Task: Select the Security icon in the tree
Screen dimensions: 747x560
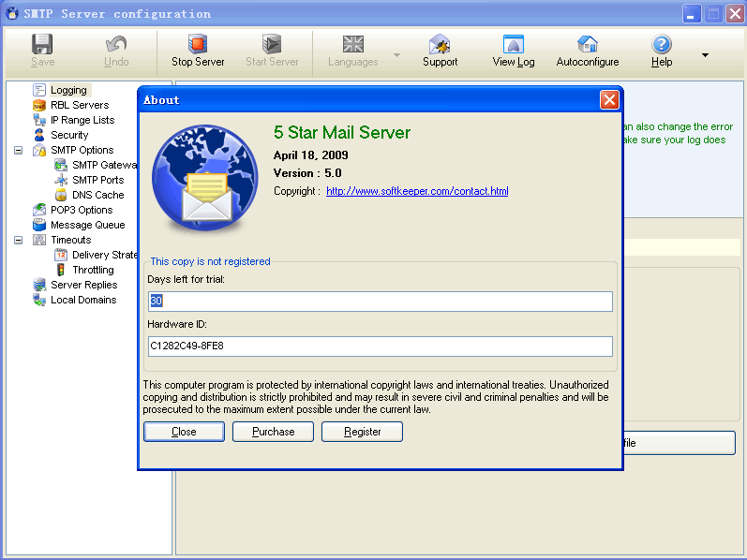Action: pos(39,135)
